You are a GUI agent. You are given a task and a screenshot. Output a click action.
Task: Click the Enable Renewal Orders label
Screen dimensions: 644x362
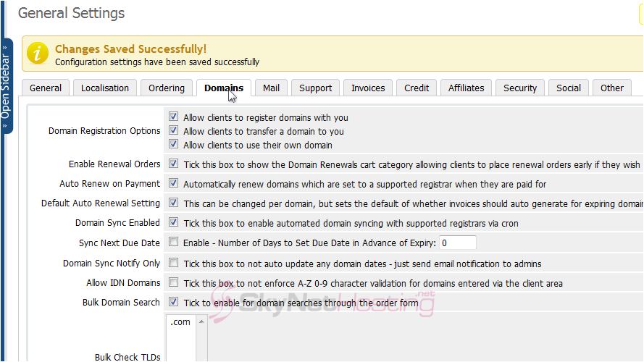point(114,164)
